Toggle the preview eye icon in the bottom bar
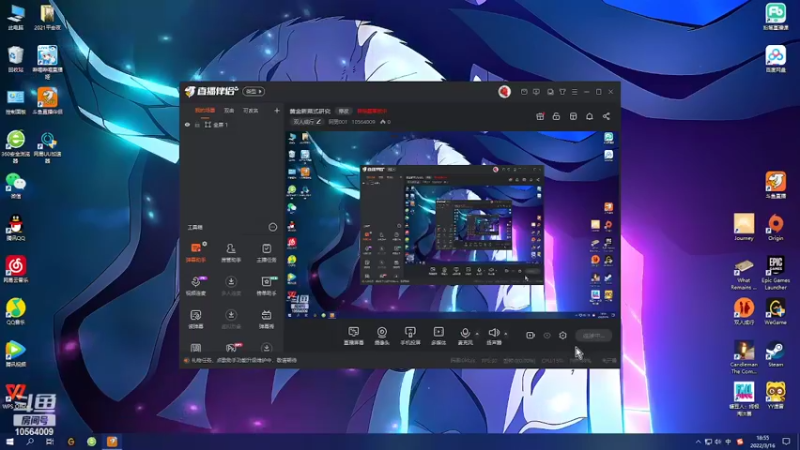Viewport: 800px width, 450px height. pos(547,336)
